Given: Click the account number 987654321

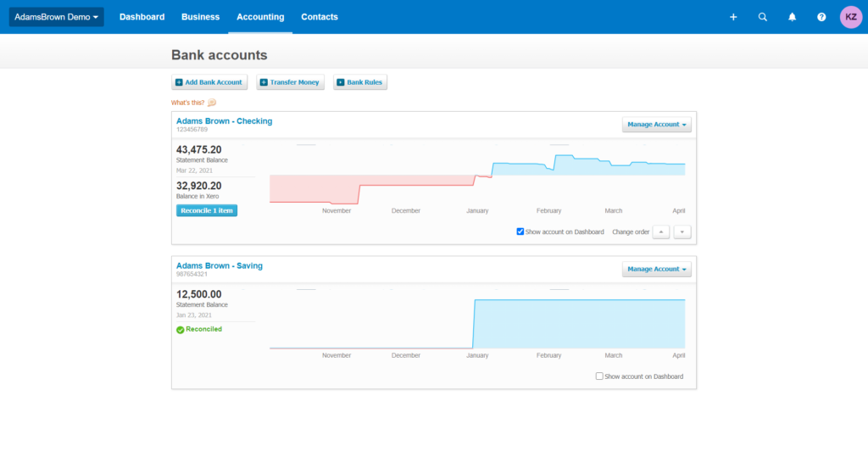Looking at the screenshot, I should click(192, 274).
